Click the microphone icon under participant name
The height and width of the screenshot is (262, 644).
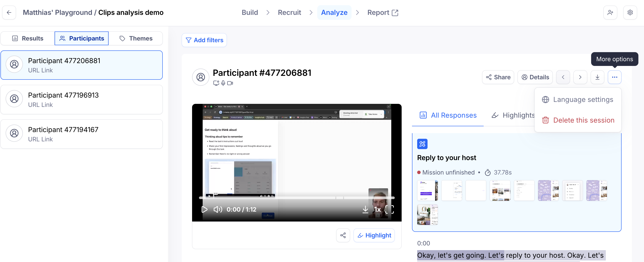[x=223, y=83]
